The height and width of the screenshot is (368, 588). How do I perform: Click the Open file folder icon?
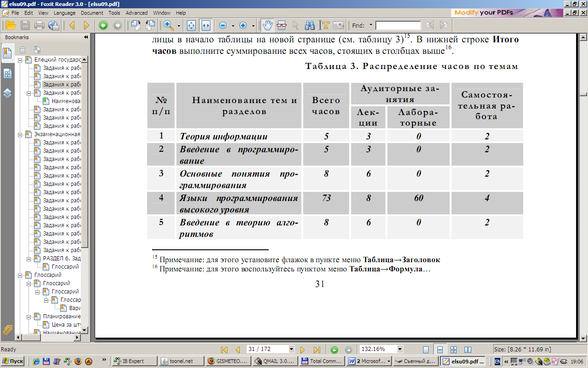tap(10, 25)
